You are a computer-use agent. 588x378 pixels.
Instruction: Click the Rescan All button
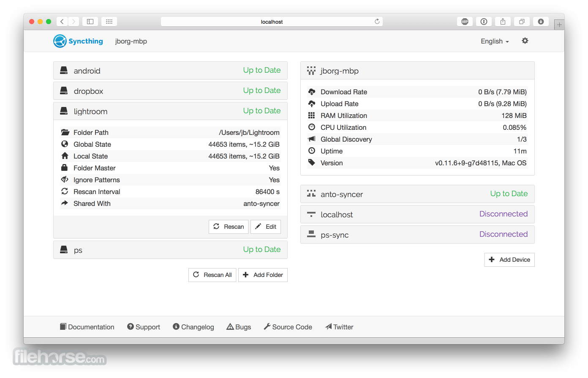click(212, 275)
